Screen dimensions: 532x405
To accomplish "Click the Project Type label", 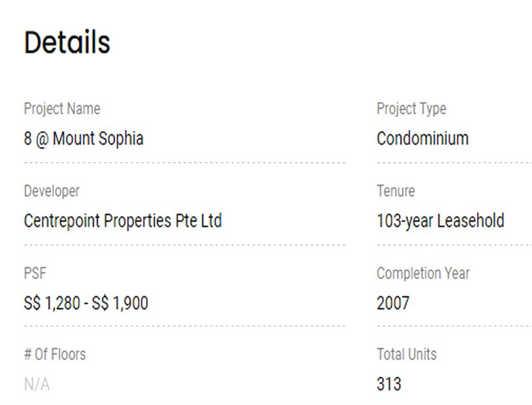I will 411,108.
